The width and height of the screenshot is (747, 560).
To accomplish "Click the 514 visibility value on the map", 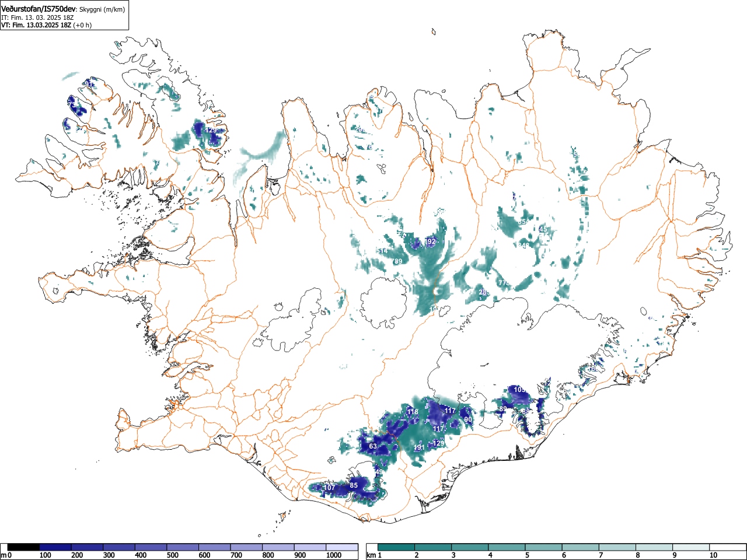I will (382, 251).
